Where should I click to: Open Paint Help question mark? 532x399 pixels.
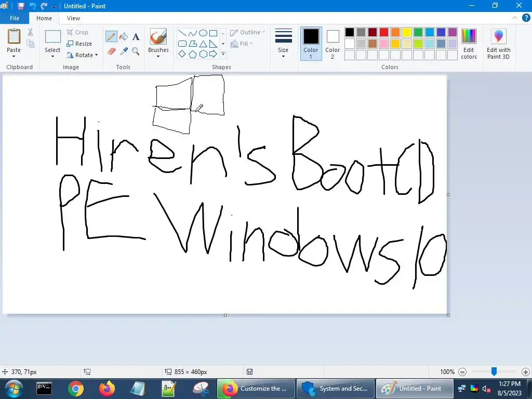click(x=526, y=18)
